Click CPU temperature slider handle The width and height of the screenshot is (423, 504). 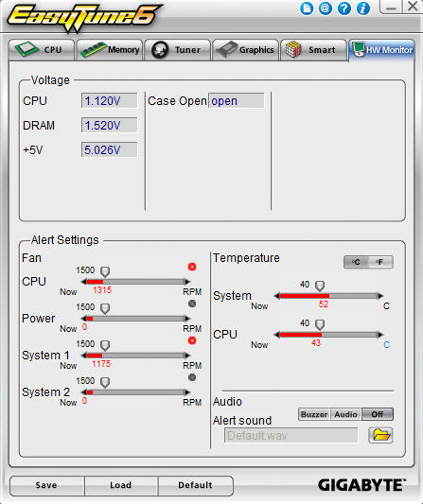coord(320,324)
